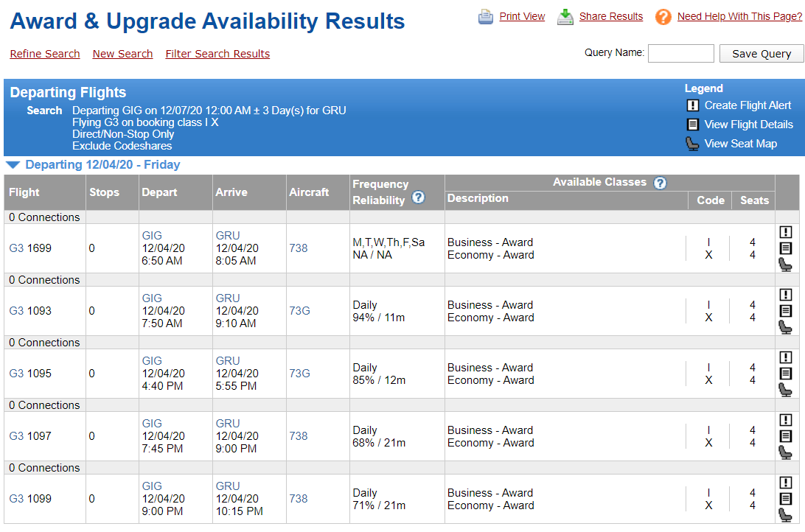Create flight alert for flight G3 1097

point(785,420)
